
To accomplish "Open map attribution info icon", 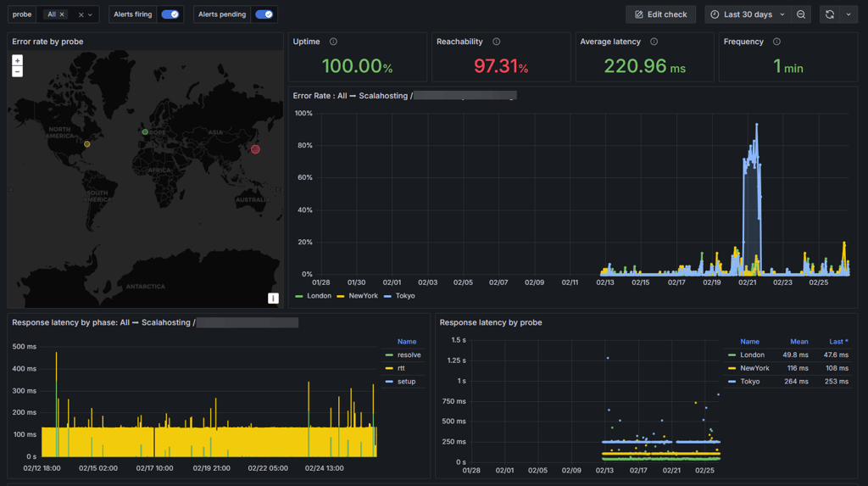I will [x=273, y=299].
